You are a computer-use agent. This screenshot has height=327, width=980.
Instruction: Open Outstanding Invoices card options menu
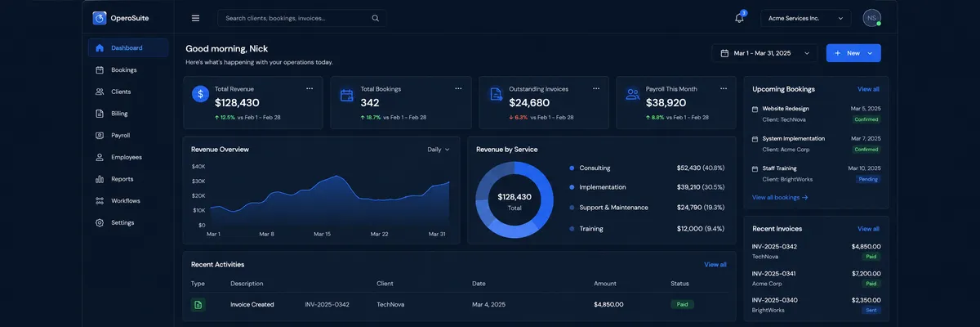tap(597, 88)
